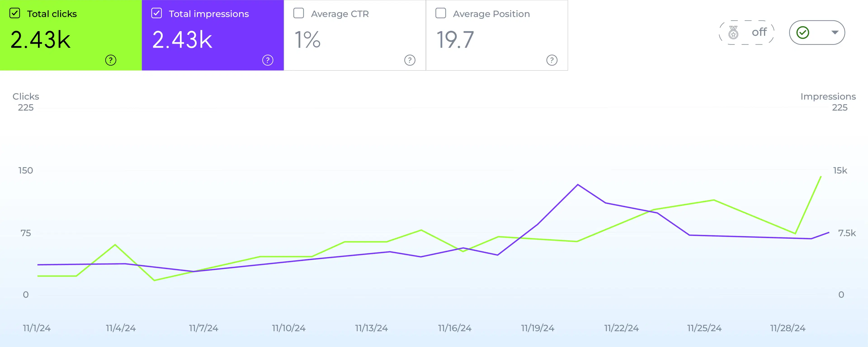Image resolution: width=868 pixels, height=347 pixels.
Task: Click the 11/22/24 date on the axis
Action: coord(621,328)
